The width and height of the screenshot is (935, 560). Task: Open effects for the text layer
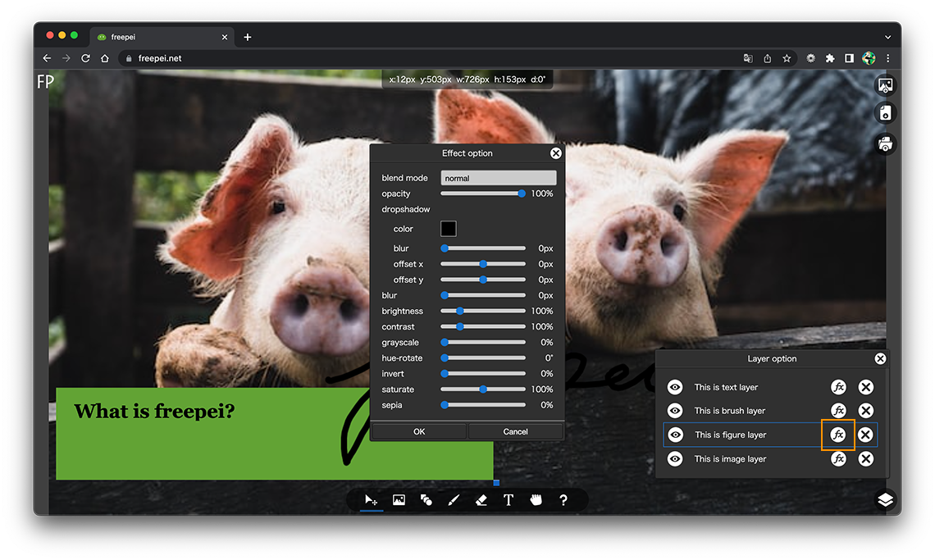pyautogui.click(x=838, y=387)
